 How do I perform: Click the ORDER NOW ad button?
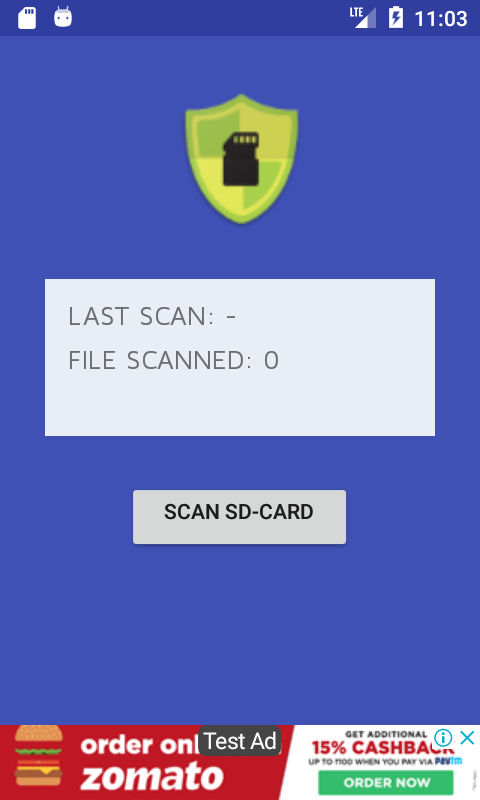coord(386,783)
